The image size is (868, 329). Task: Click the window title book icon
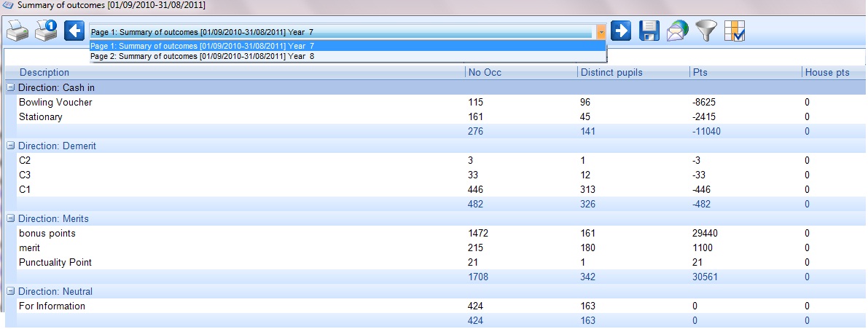8,5
